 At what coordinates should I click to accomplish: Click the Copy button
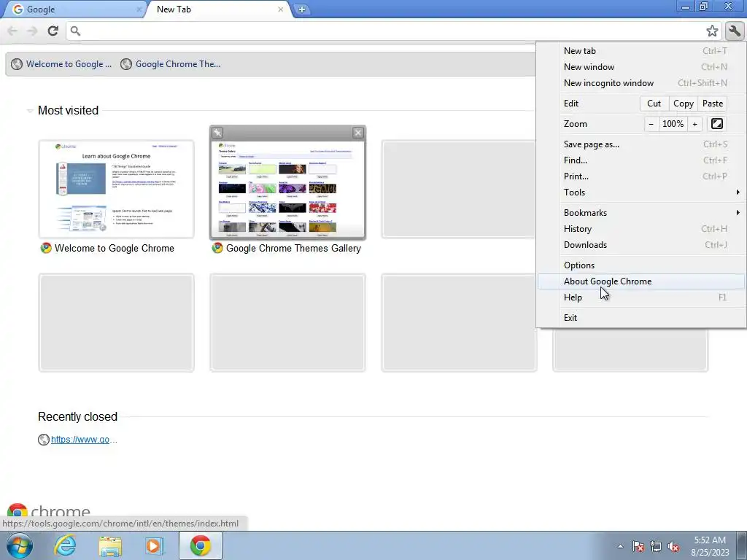(x=683, y=104)
